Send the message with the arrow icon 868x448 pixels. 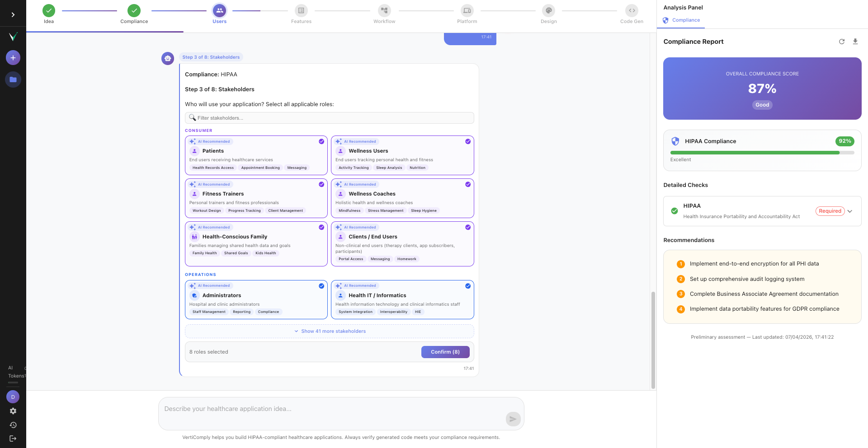point(513,419)
